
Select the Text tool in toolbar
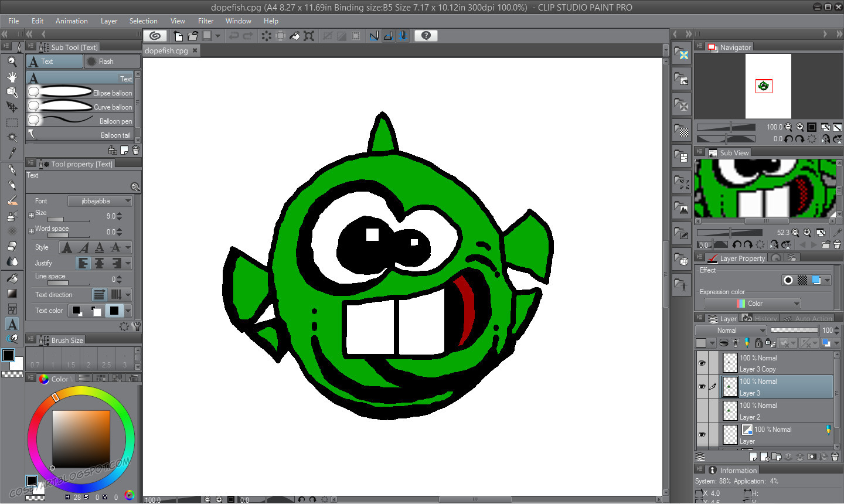pos(12,324)
